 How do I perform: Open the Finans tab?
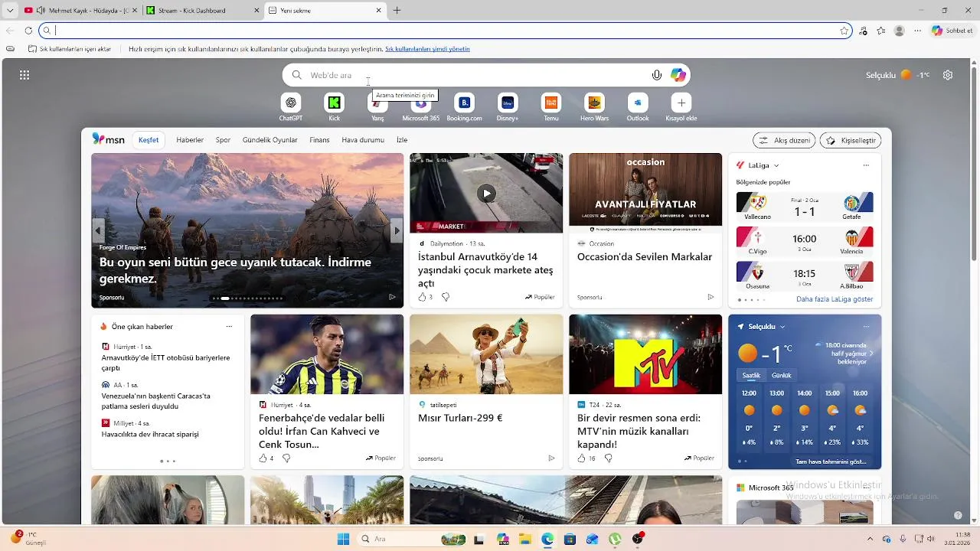[x=319, y=140]
